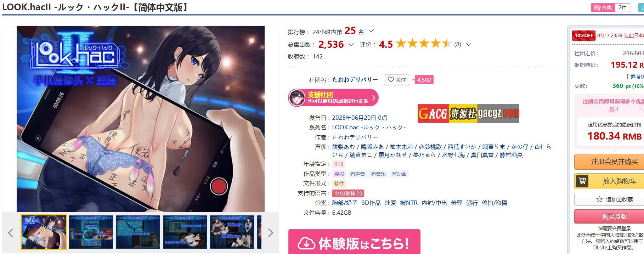This screenshot has width=644, height=254.
Task: Select the 3D作品 genre tag
Action: pyautogui.click(x=371, y=203)
